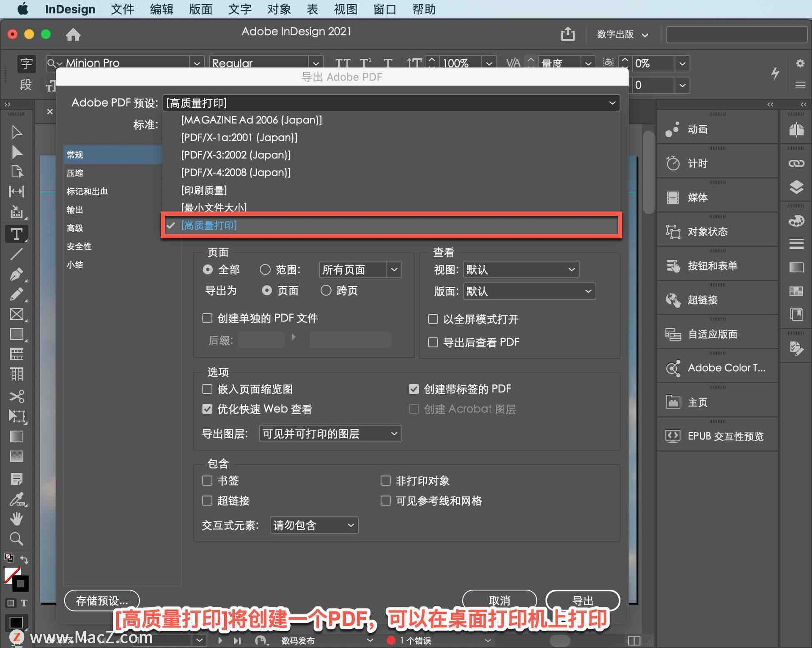Screen dimensions: 812x648
Task: Select the Page tool
Action: coord(16,171)
